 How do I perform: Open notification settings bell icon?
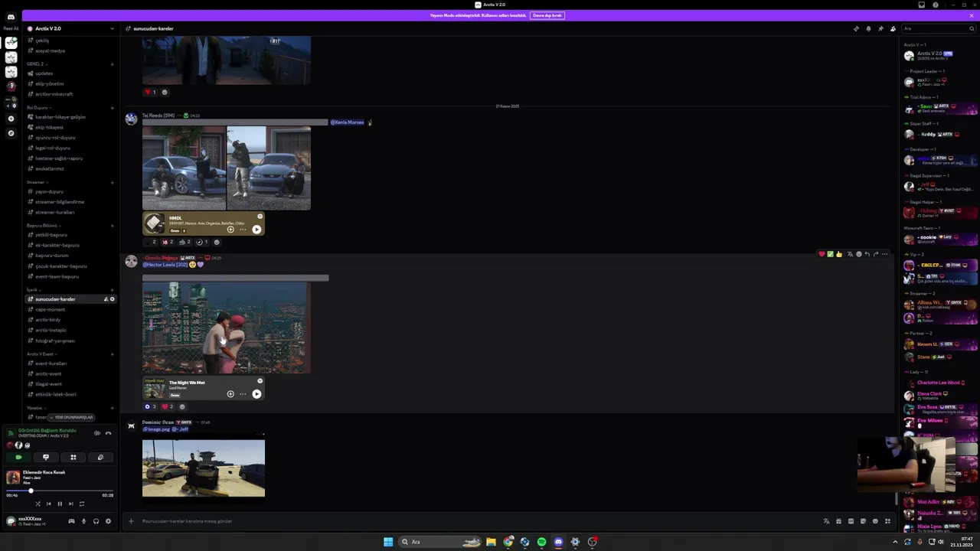coord(868,28)
